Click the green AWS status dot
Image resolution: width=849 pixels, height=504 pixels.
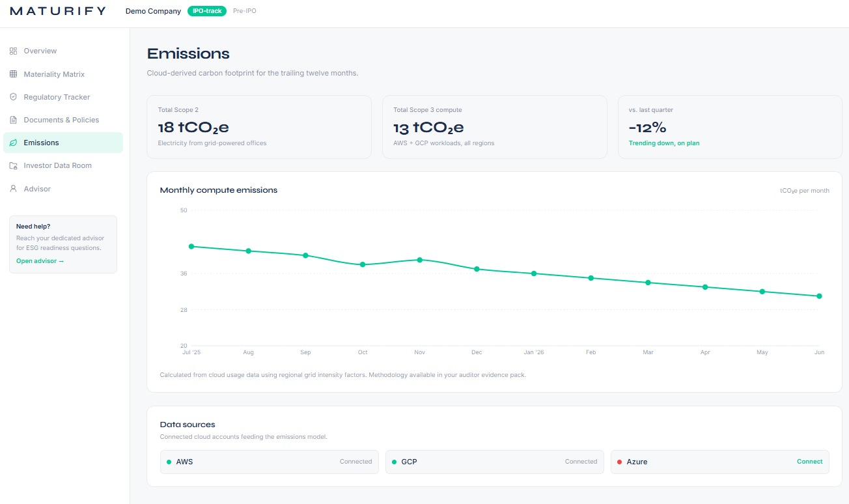(169, 462)
